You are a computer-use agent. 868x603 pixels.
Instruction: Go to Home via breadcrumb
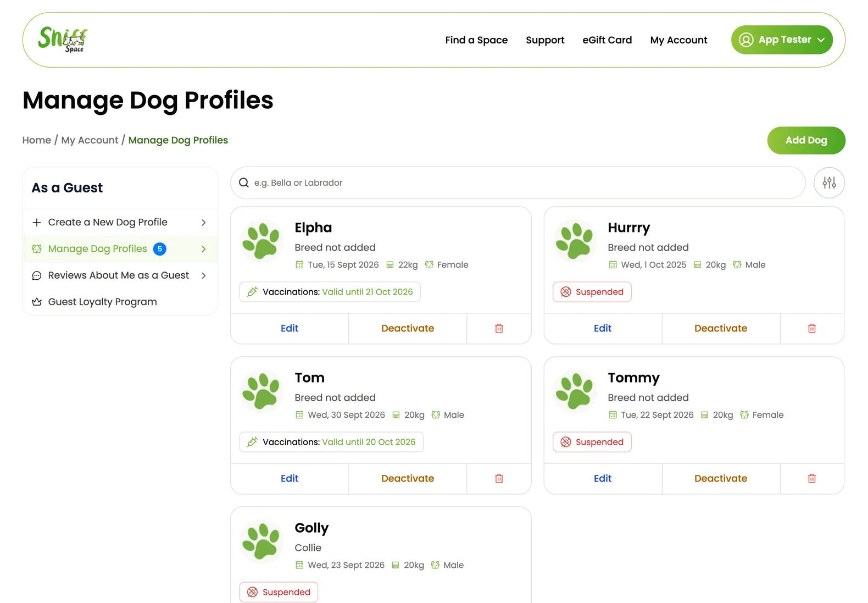point(37,140)
